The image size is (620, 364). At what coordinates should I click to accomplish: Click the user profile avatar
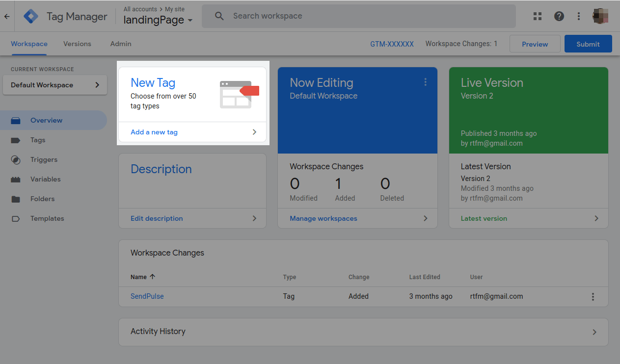600,16
